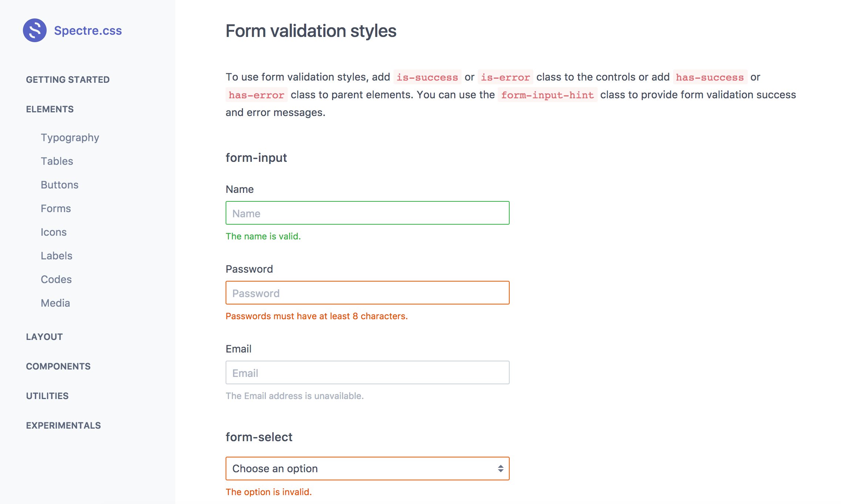Open the Codes sidebar link
841x504 pixels.
pos(56,279)
